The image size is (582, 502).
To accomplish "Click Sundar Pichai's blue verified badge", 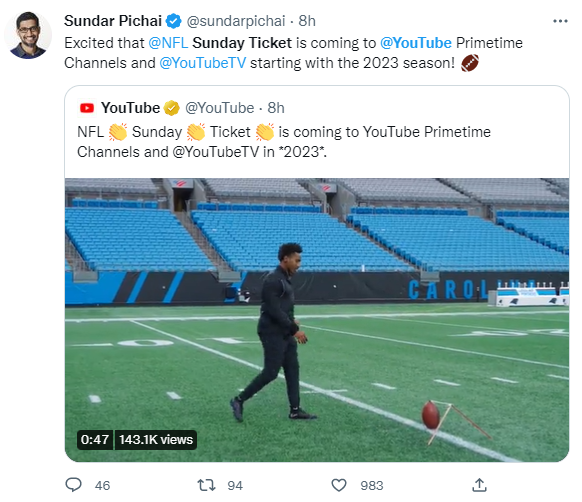I will [173, 21].
